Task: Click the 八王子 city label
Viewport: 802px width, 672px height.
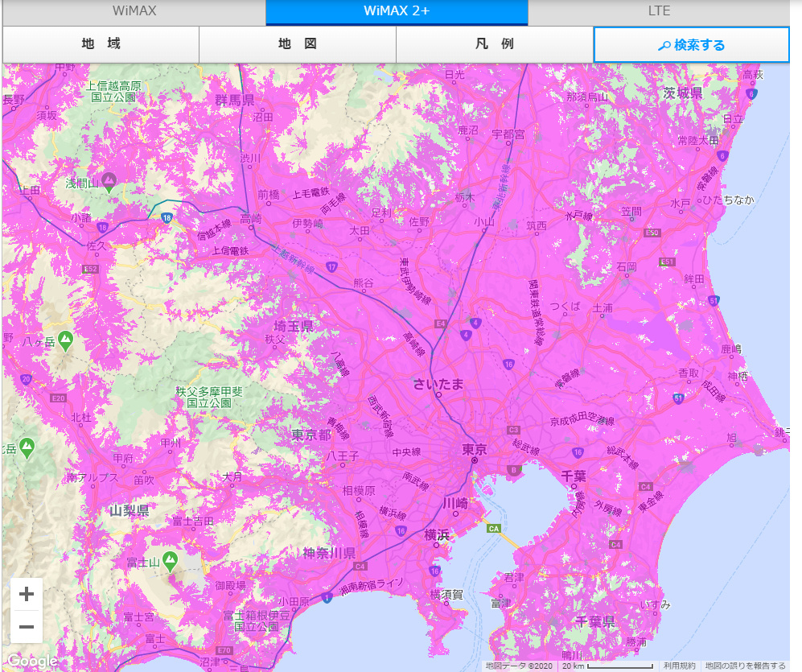Action: click(x=343, y=456)
